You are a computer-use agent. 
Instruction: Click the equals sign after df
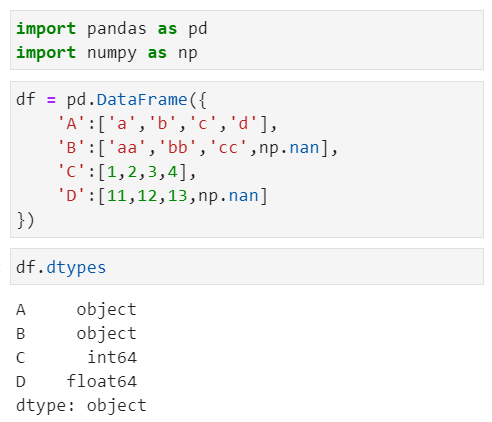(x=51, y=100)
